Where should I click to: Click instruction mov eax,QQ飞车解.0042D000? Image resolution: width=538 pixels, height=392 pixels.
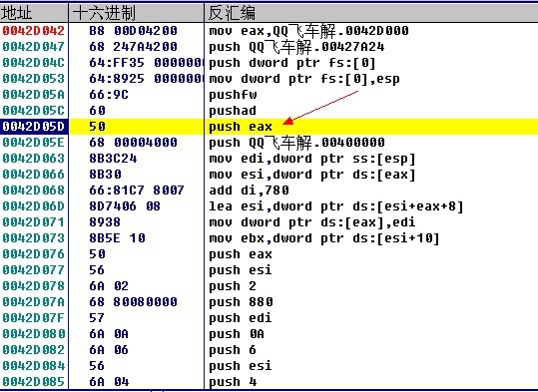click(x=308, y=31)
